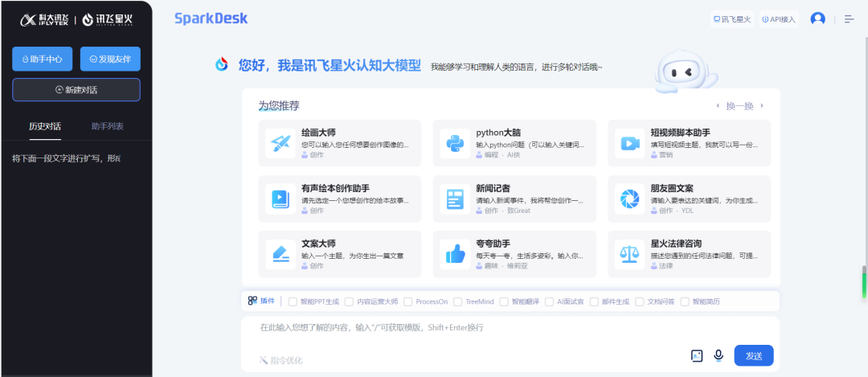The height and width of the screenshot is (377, 868).
Task: Enable the 文档问答 plugin checkbox
Action: pyautogui.click(x=640, y=301)
